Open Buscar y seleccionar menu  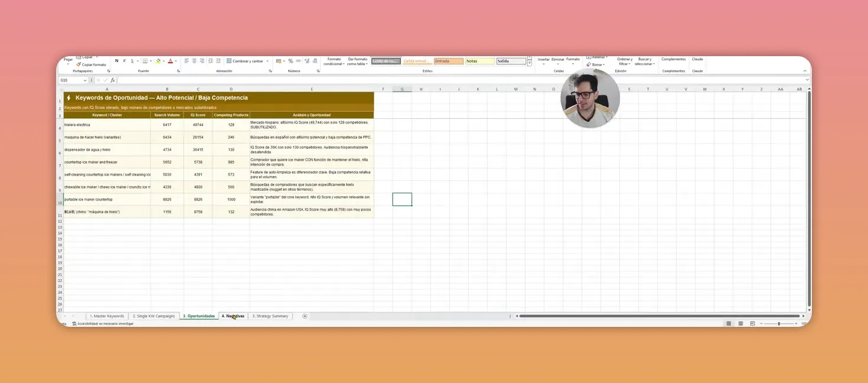point(645,61)
